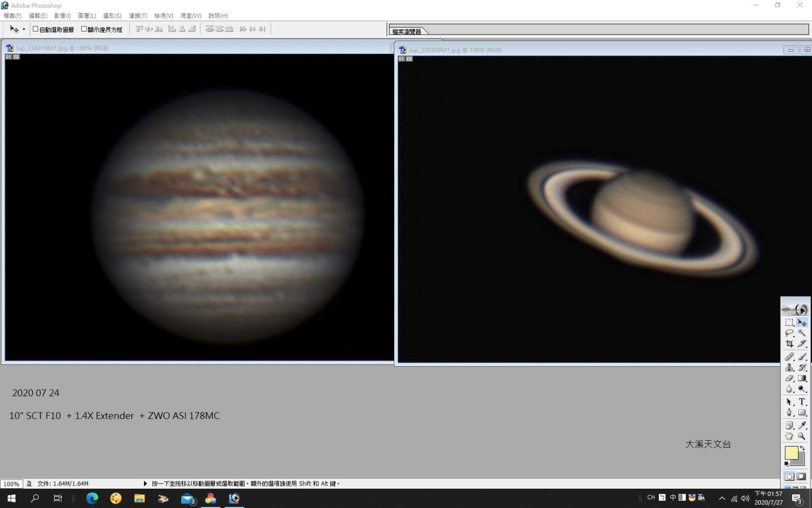This screenshot has height=508, width=812.
Task: Expand the status bar info arrow
Action: 145,484
